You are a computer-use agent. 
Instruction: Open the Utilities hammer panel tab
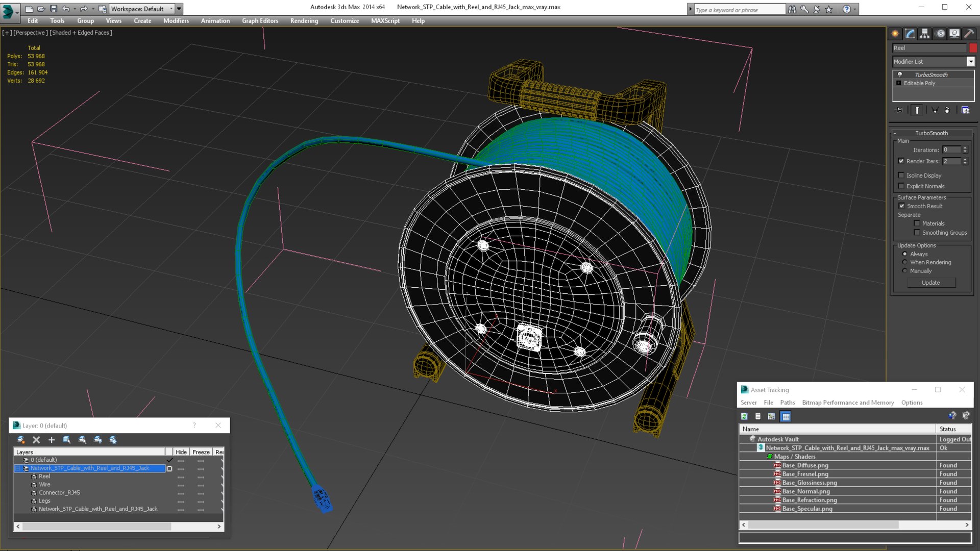tap(969, 34)
